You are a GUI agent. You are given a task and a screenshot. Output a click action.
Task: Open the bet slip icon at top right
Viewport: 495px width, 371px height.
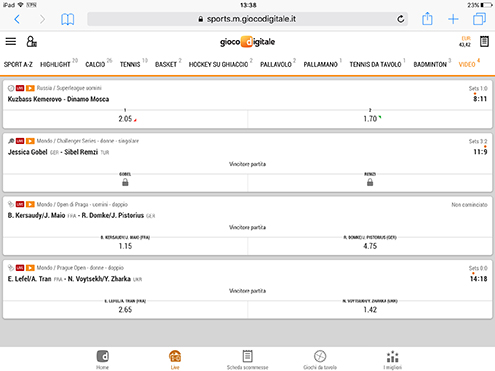point(484,41)
